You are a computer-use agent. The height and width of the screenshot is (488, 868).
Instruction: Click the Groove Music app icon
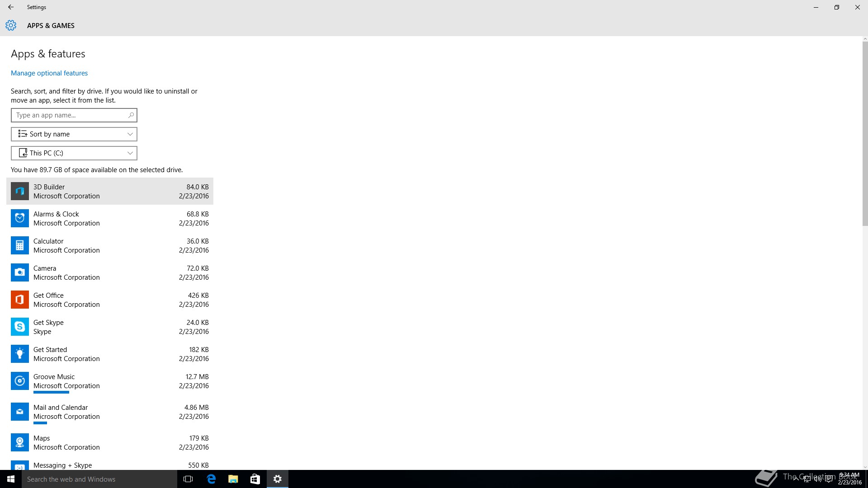click(20, 381)
